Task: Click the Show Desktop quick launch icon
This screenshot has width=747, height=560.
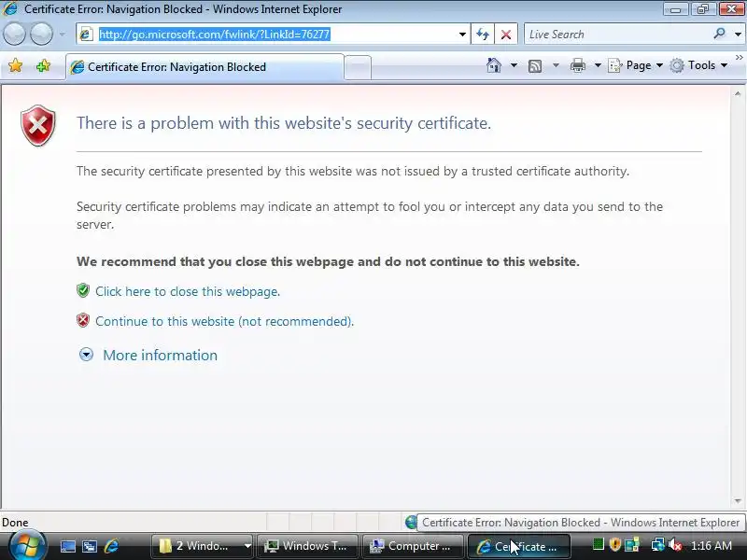Action: click(67, 546)
